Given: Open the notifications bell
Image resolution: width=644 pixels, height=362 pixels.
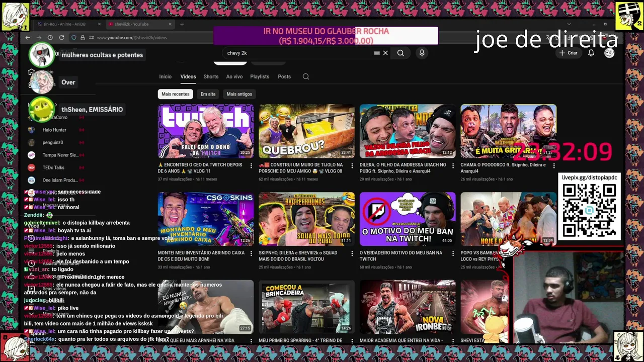Looking at the screenshot, I should click(591, 53).
